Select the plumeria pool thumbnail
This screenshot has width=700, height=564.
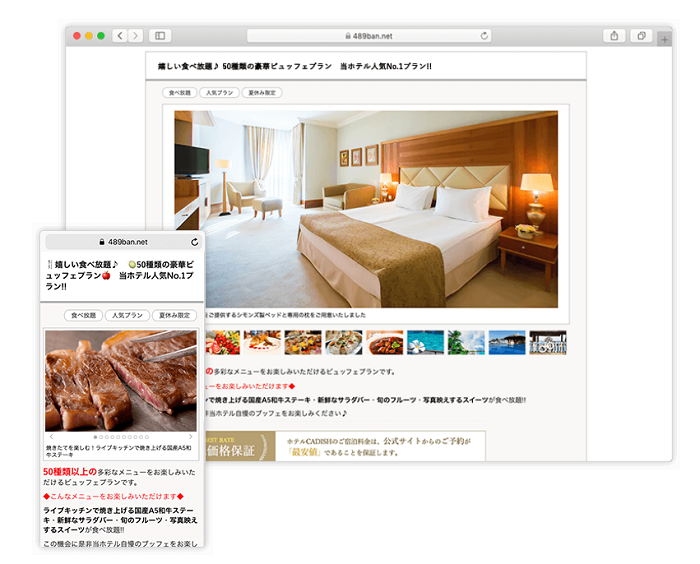coord(425,343)
